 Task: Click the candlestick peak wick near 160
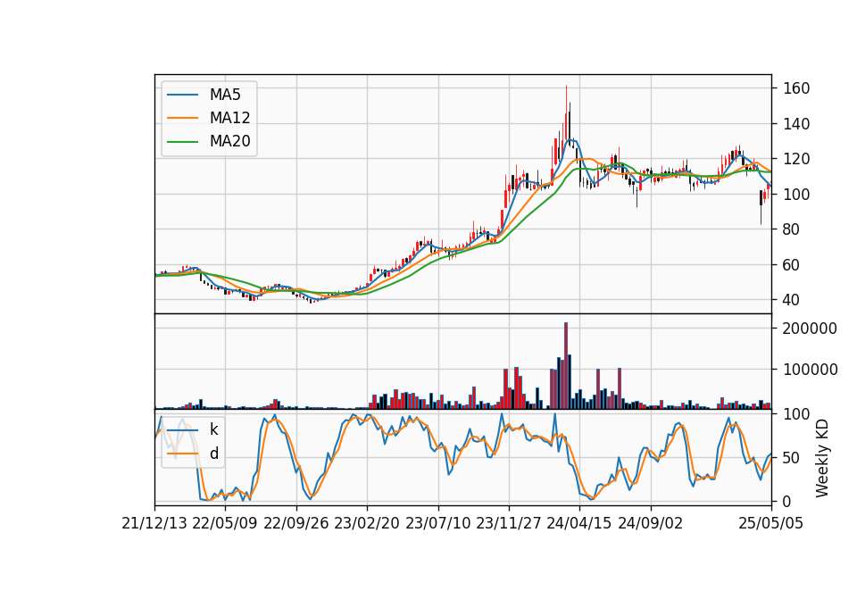(566, 98)
